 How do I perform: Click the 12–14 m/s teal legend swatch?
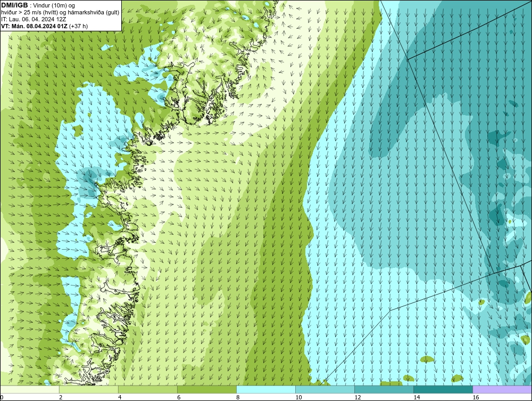click(x=384, y=389)
